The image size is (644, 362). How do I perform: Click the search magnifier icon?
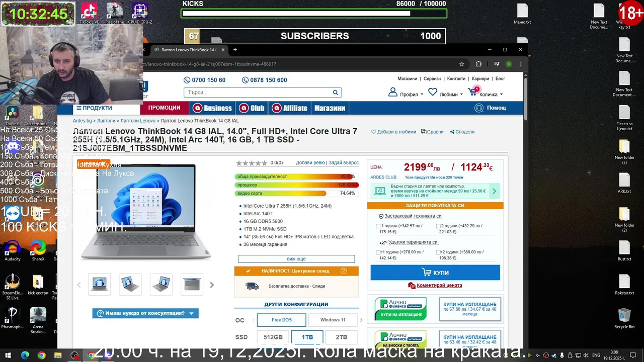pyautogui.click(x=335, y=93)
